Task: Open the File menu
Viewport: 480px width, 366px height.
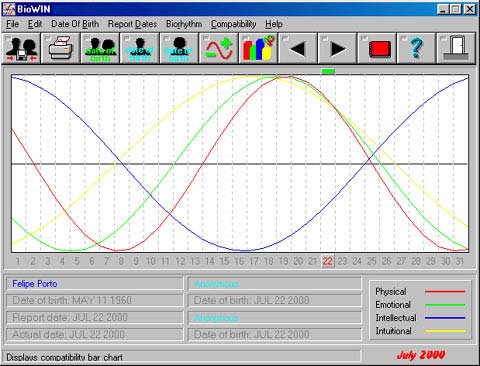Action: tap(13, 24)
